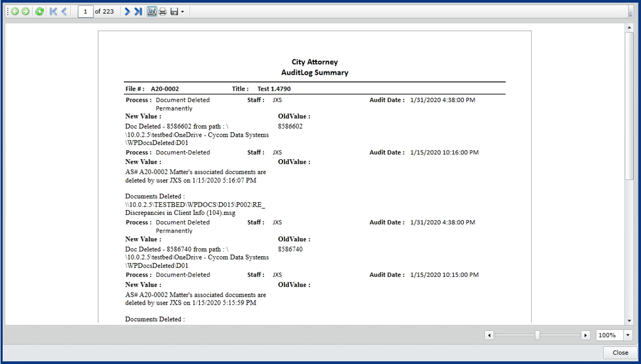Jump to the first page of the report
The image size is (641, 364).
coord(53,11)
